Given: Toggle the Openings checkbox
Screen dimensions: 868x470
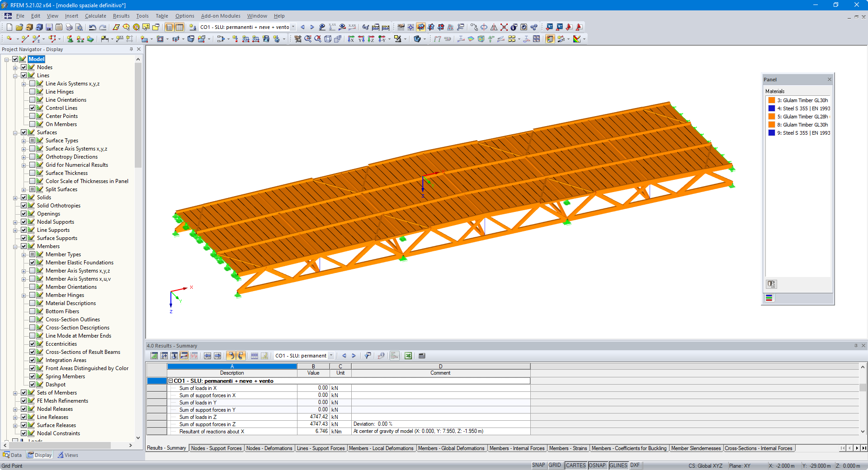Looking at the screenshot, I should point(24,214).
